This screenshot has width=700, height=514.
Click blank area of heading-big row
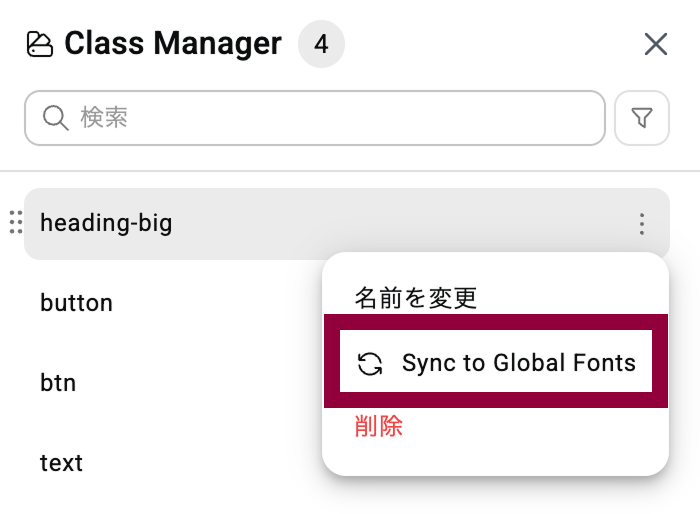click(x=400, y=223)
